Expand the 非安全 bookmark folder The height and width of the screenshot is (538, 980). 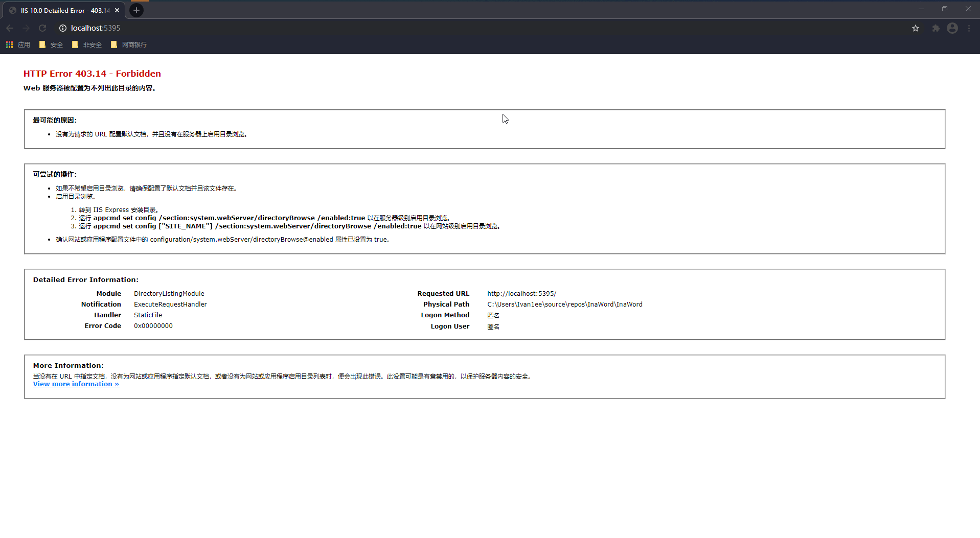pos(87,45)
